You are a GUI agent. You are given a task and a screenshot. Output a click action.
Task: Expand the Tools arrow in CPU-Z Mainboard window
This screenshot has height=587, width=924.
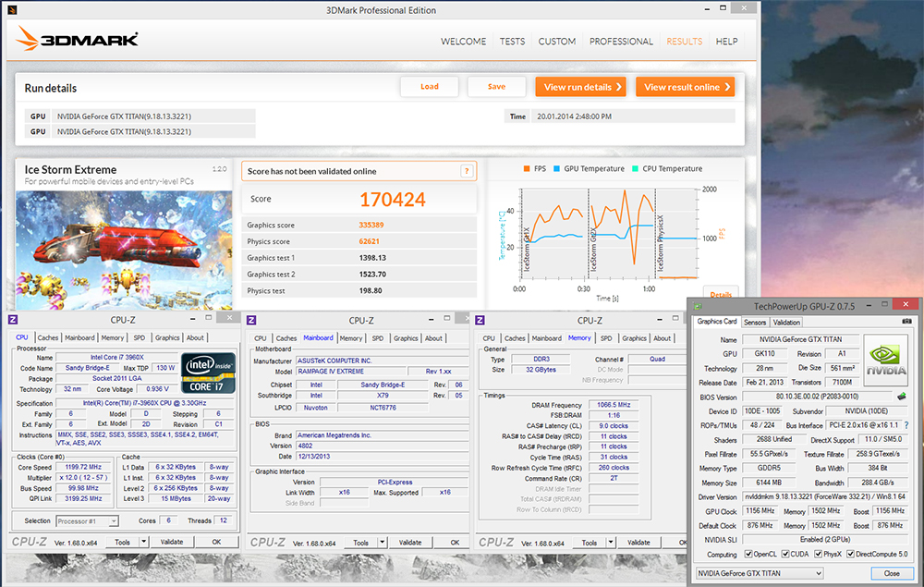coord(382,543)
